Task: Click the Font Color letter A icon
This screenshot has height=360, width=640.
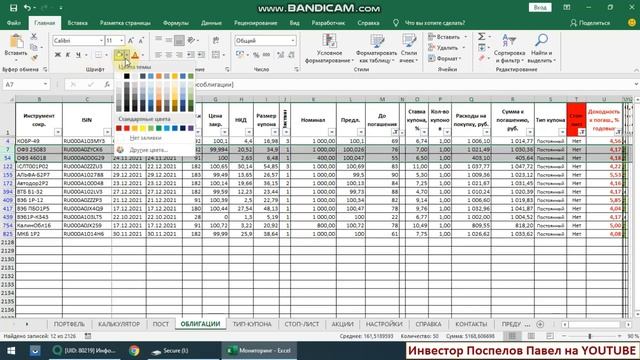Action: click(135, 55)
